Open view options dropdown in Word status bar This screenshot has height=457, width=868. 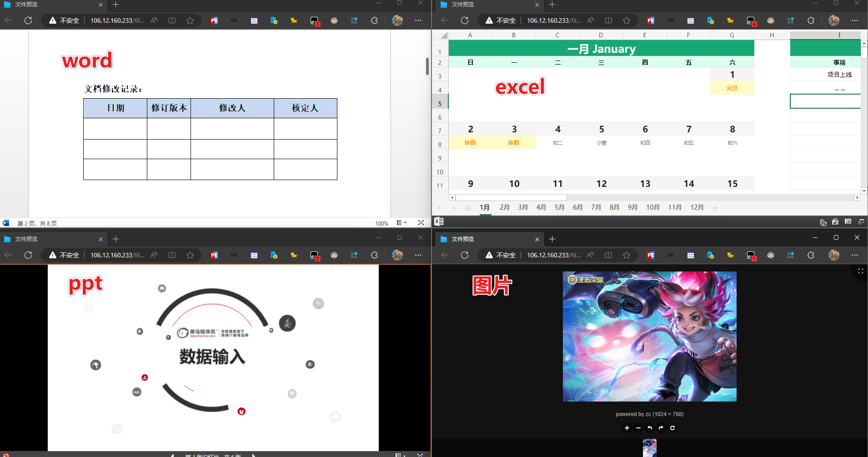pyautogui.click(x=401, y=223)
